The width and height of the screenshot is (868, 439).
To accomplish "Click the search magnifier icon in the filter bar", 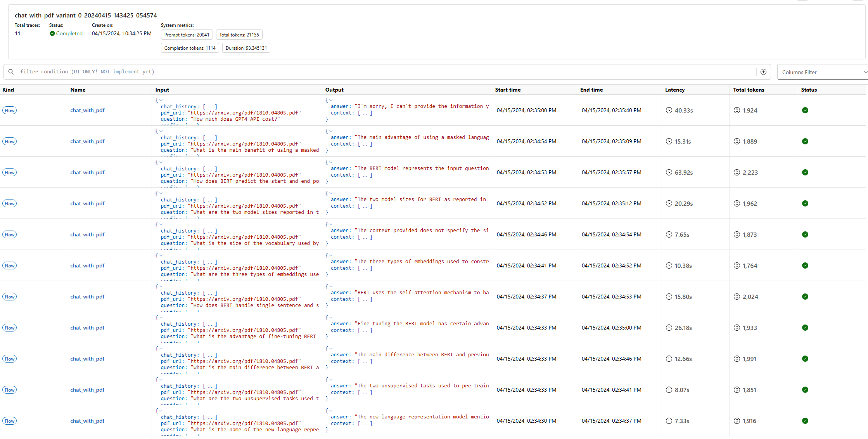I will click(11, 72).
